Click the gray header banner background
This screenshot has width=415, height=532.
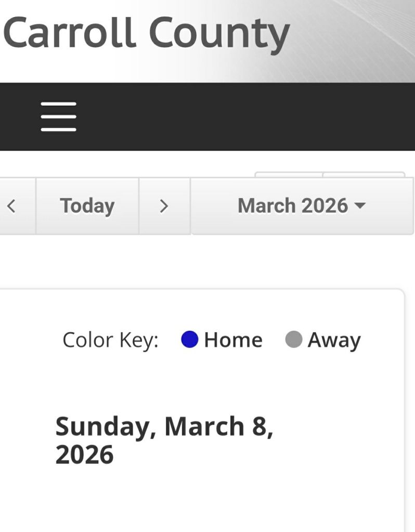(x=354, y=42)
